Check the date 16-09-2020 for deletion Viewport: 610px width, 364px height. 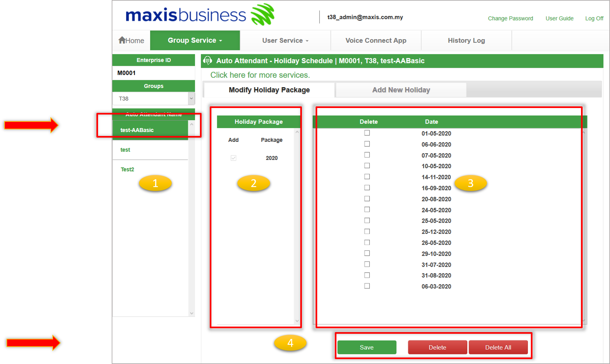coord(367,187)
